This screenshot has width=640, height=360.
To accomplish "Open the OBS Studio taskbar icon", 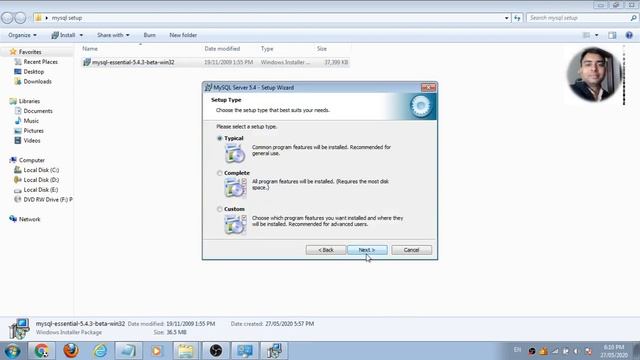I will click(x=216, y=351).
